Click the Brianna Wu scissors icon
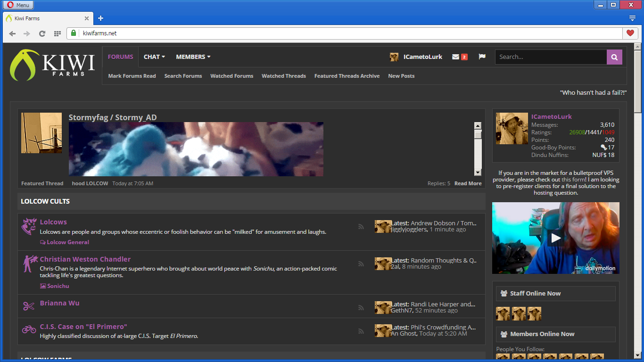 click(x=29, y=306)
